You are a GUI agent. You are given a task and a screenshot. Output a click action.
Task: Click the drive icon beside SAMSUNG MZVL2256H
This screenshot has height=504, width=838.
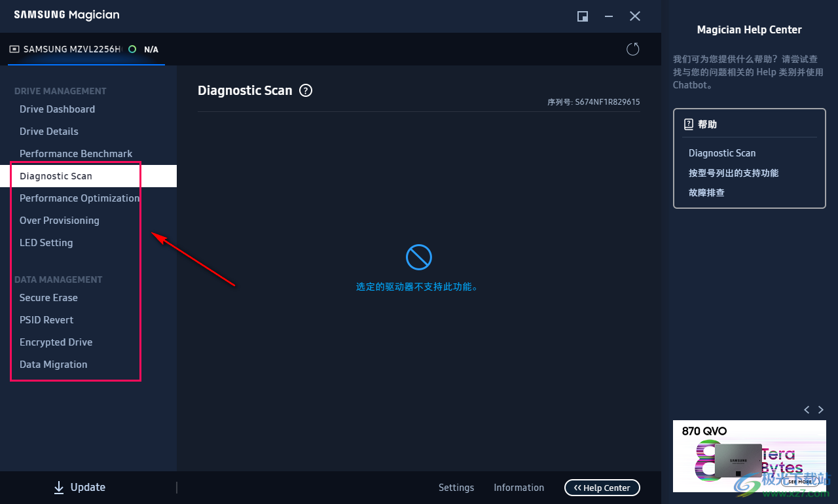coord(14,49)
